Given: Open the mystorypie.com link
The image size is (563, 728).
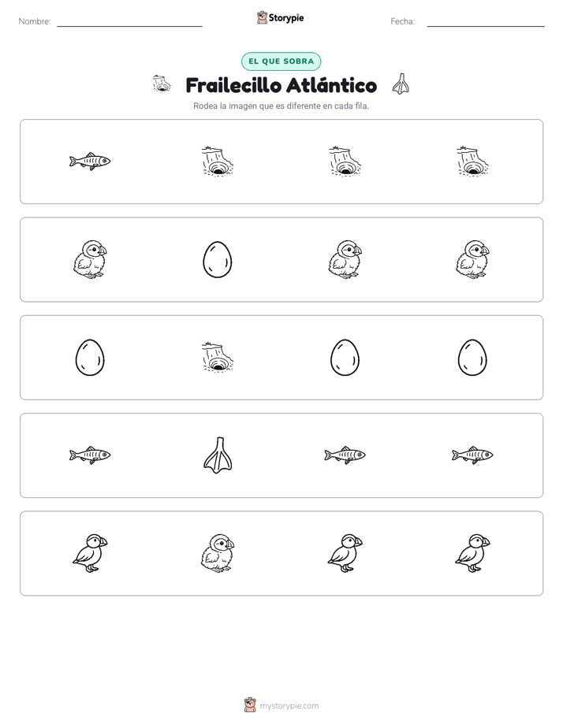Looking at the screenshot, I should pos(289,706).
